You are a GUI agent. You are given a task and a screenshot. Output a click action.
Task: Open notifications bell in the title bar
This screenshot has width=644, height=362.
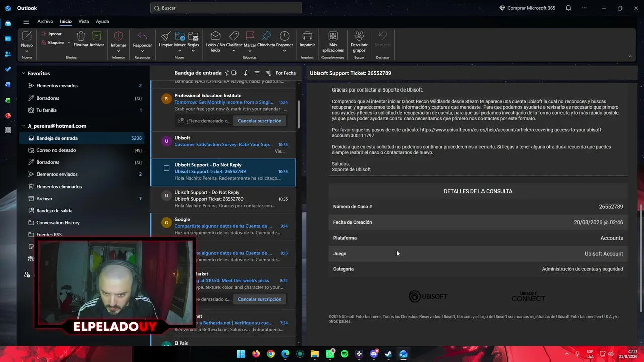coord(568,8)
